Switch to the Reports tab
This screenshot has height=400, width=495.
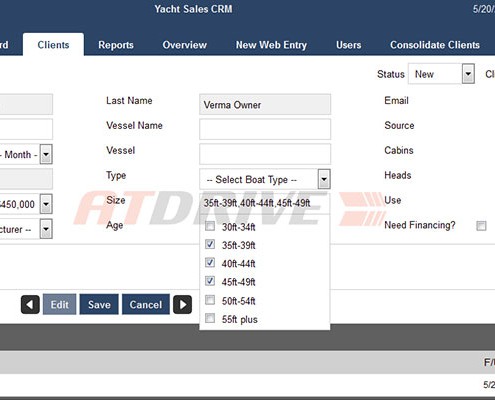(116, 45)
